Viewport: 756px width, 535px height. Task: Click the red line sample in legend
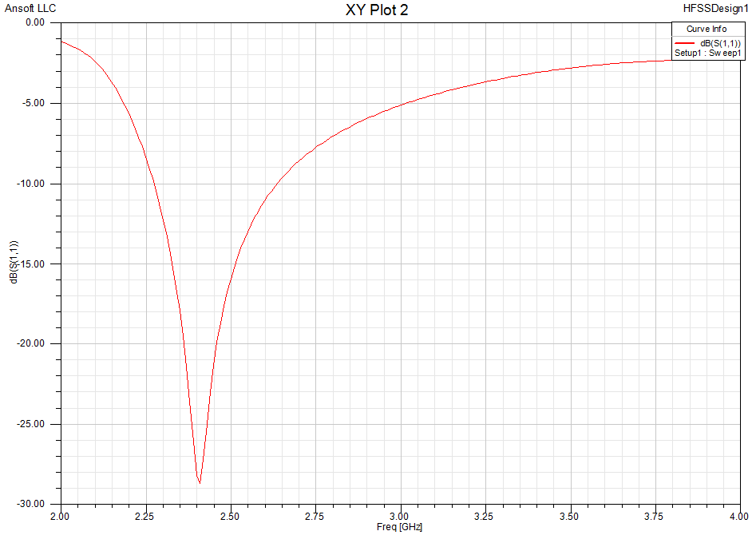coord(685,43)
